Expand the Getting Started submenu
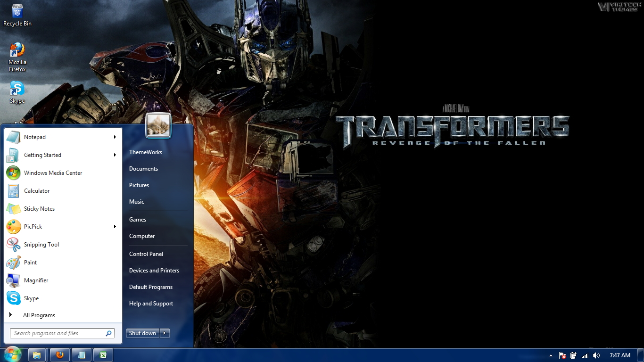 click(115, 155)
